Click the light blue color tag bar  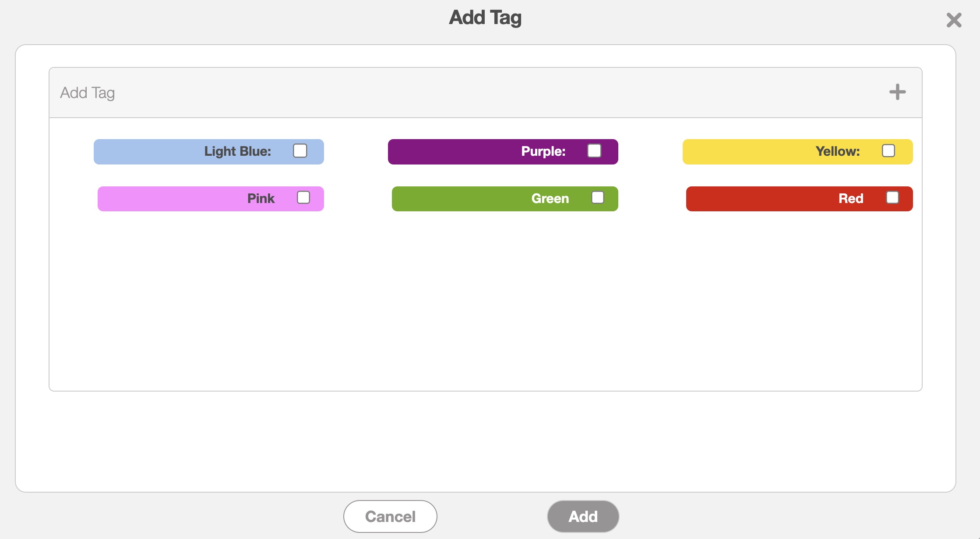pyautogui.click(x=149, y=152)
